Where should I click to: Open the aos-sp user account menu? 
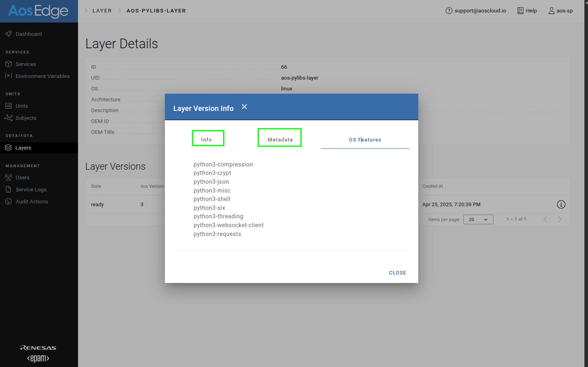[561, 11]
